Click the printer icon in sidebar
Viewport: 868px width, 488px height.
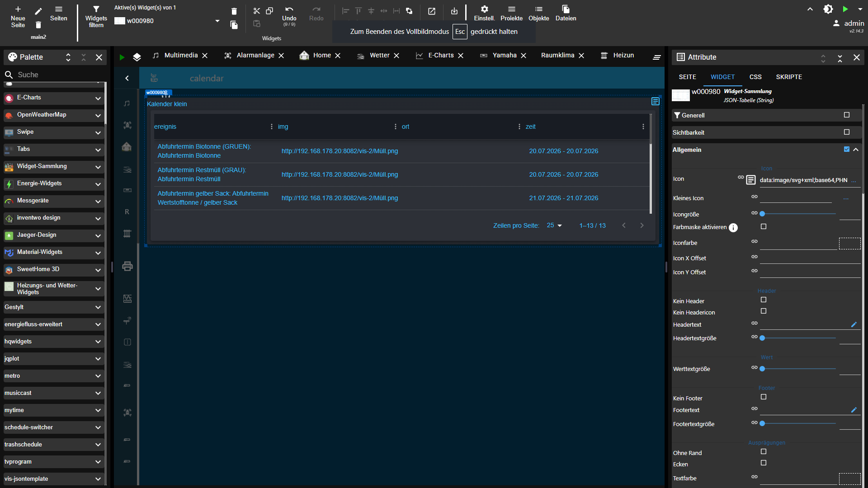tap(127, 266)
